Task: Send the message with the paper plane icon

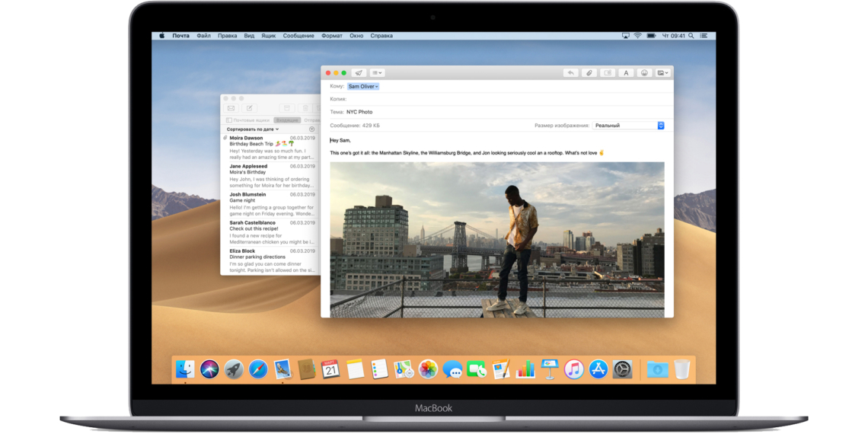Action: pos(358,73)
